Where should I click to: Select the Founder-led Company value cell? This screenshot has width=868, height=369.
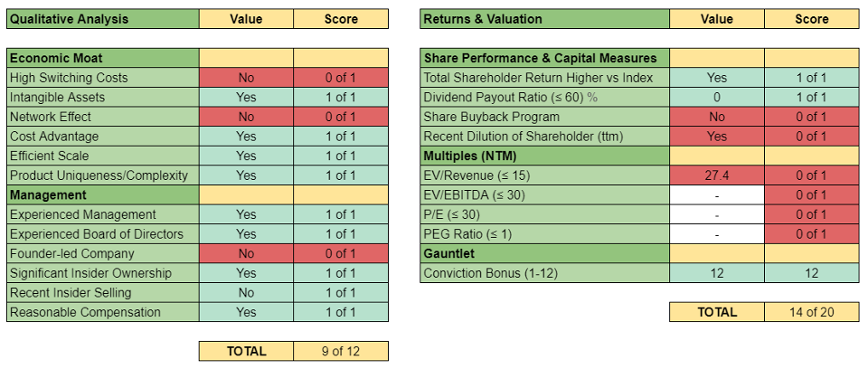[x=246, y=253]
